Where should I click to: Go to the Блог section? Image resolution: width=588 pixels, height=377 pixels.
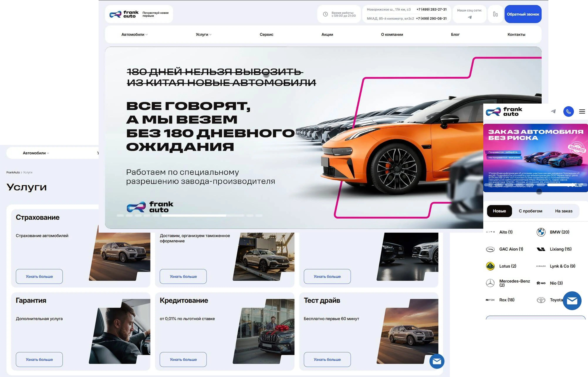pos(455,34)
